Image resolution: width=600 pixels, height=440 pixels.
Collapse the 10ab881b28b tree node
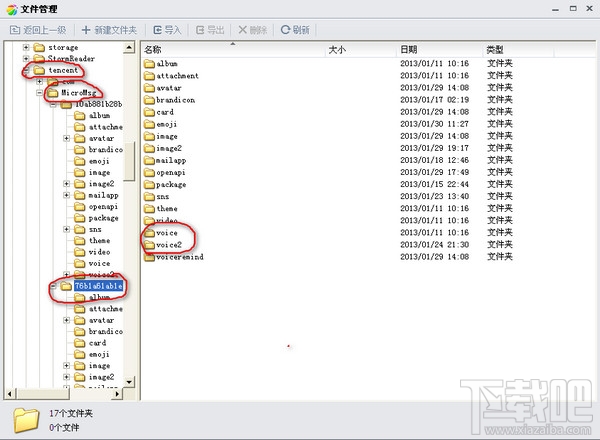tap(53, 104)
